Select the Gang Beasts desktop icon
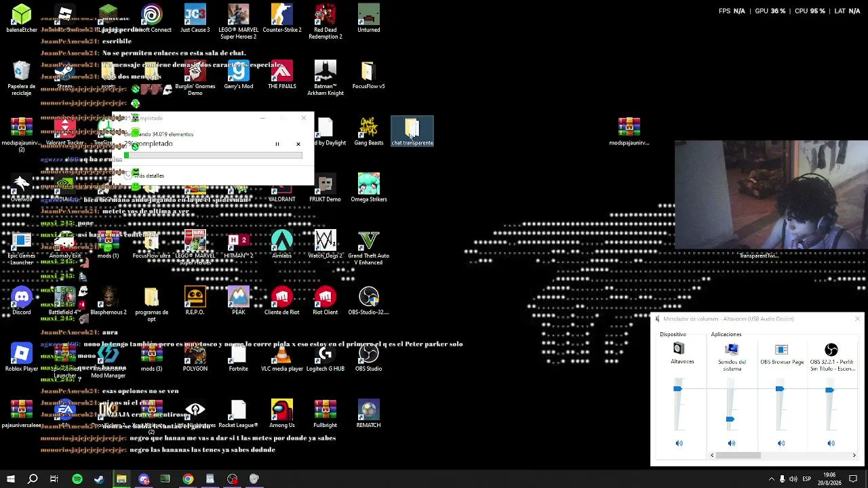Viewport: 868px width, 488px height. [x=369, y=131]
